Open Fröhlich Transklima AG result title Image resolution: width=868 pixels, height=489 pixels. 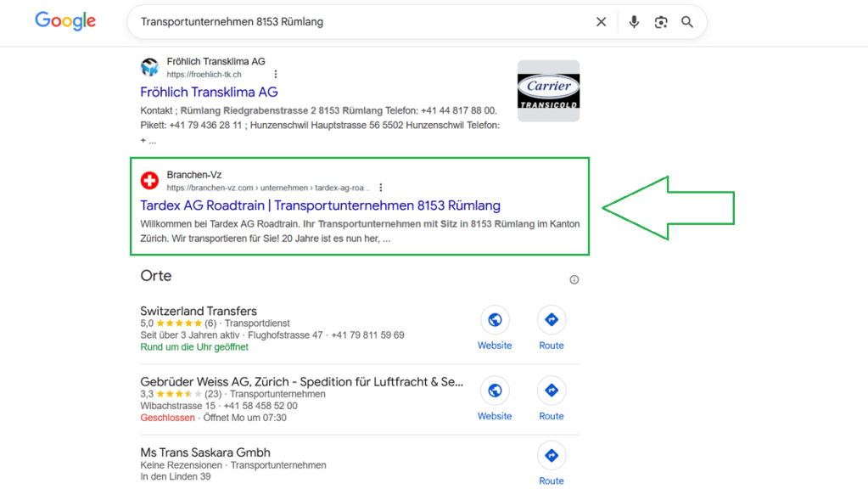[x=209, y=92]
